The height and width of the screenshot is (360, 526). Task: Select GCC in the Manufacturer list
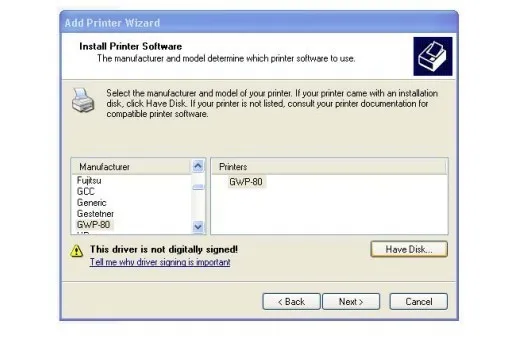click(x=86, y=192)
